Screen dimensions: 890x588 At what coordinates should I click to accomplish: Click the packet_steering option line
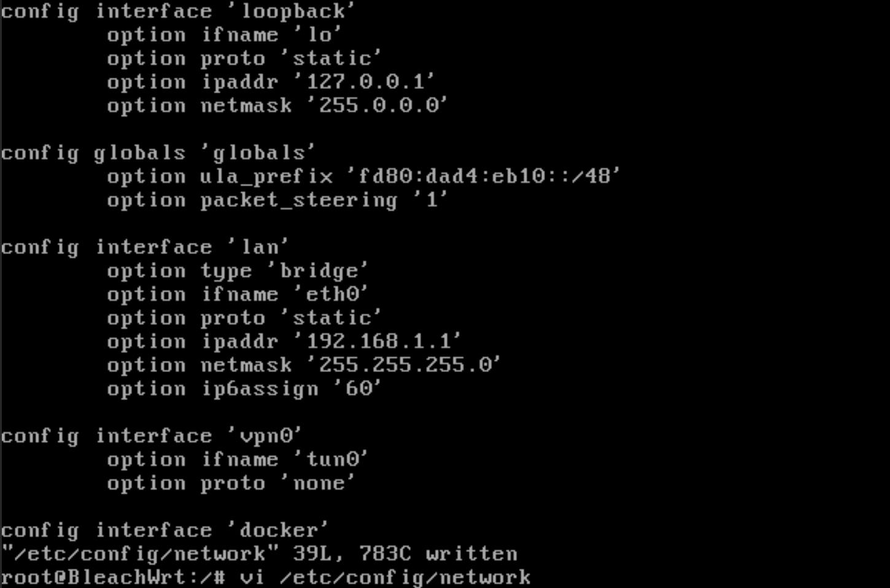(277, 200)
